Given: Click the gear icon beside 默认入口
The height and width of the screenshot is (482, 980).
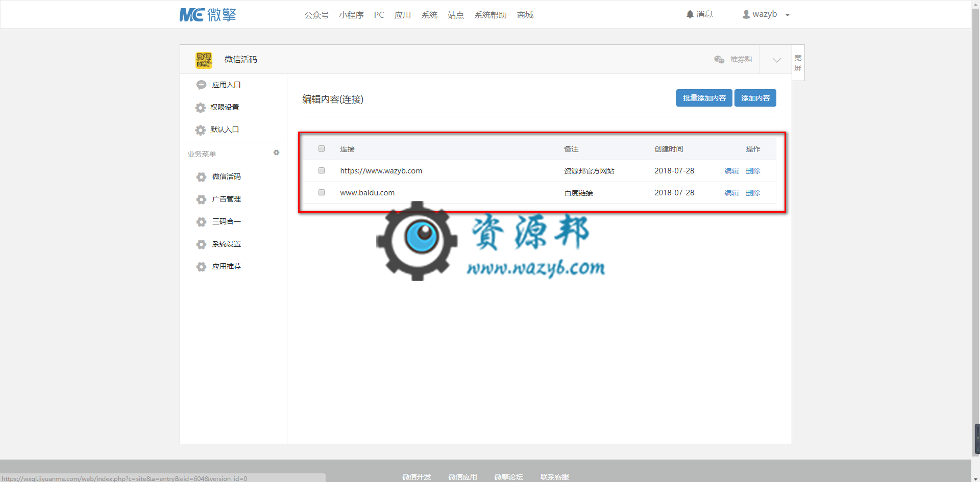Looking at the screenshot, I should point(201,130).
